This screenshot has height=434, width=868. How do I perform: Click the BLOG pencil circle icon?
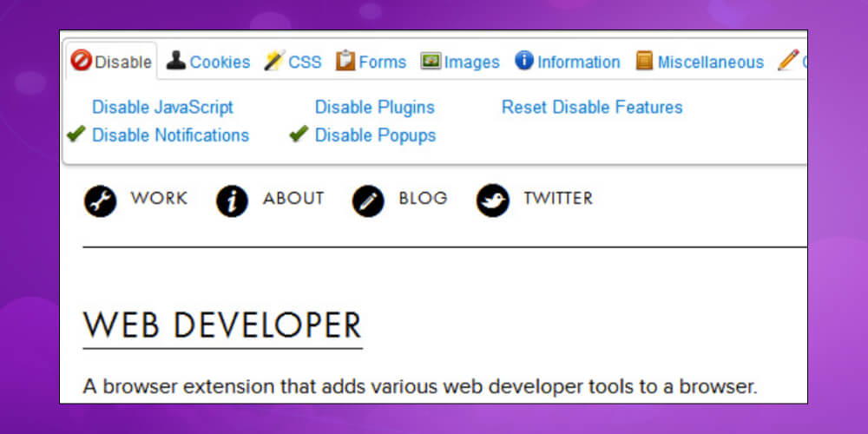(368, 201)
